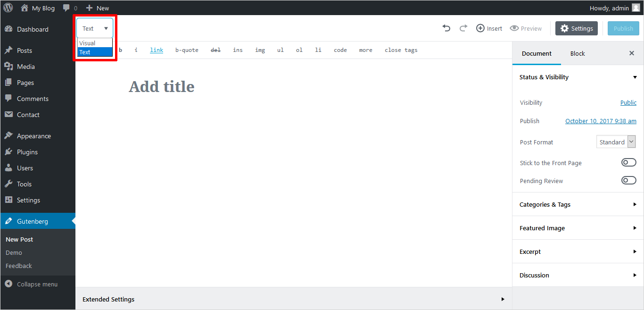Click the Public visibility link
The image size is (644, 310).
[628, 102]
